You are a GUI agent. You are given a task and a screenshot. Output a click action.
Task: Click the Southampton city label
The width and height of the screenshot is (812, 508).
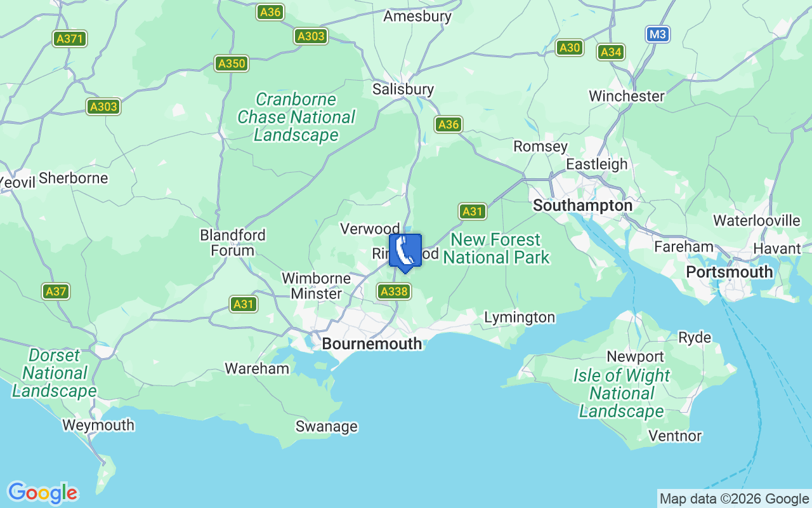(582, 206)
